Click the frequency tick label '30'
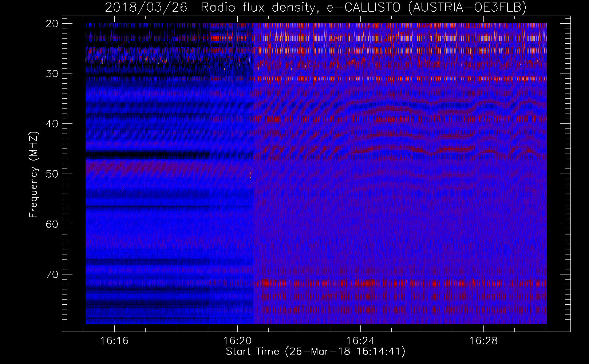 point(53,74)
